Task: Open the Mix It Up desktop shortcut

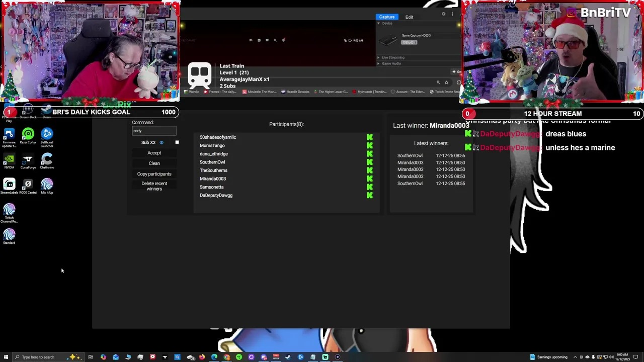Action: tap(47, 185)
